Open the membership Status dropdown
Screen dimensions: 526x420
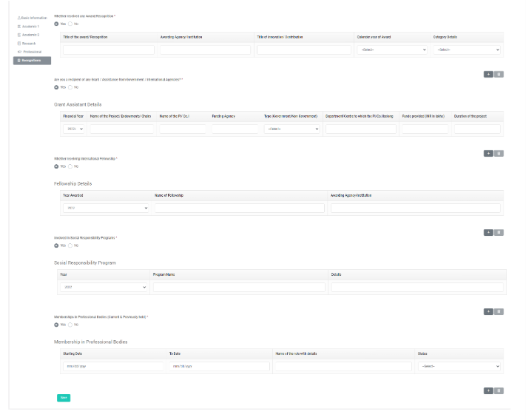coord(459,366)
